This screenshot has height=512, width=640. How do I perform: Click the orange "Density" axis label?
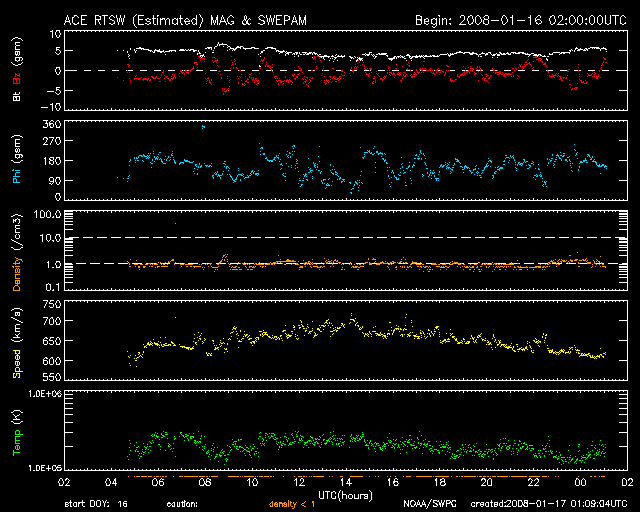(17, 274)
